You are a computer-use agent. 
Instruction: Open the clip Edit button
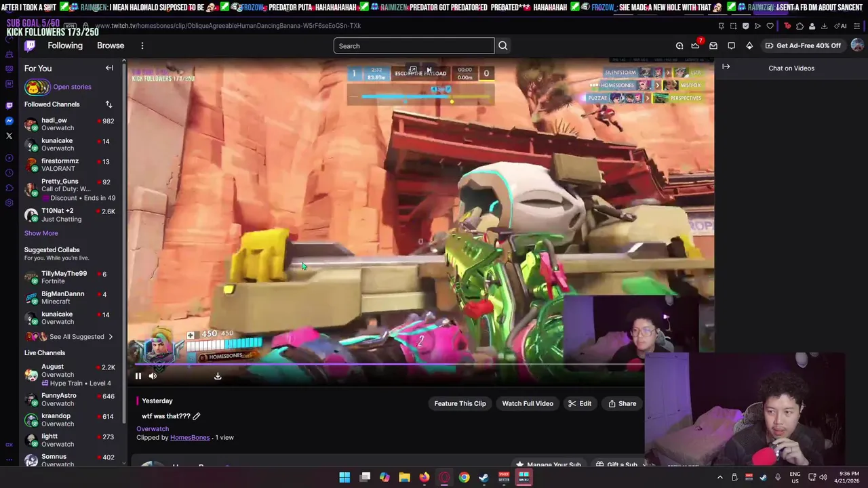pos(580,403)
